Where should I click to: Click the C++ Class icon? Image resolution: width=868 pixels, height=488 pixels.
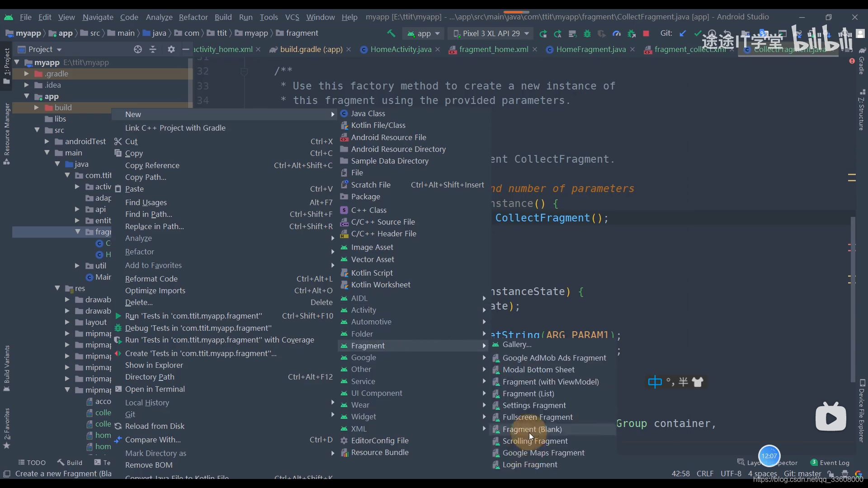[x=344, y=210]
